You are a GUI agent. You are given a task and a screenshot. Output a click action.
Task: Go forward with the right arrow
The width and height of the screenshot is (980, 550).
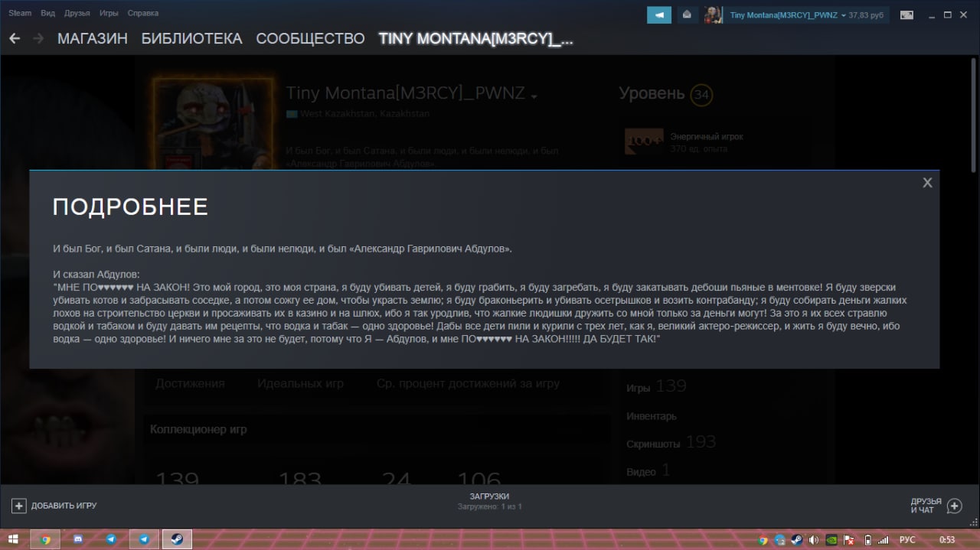(38, 38)
